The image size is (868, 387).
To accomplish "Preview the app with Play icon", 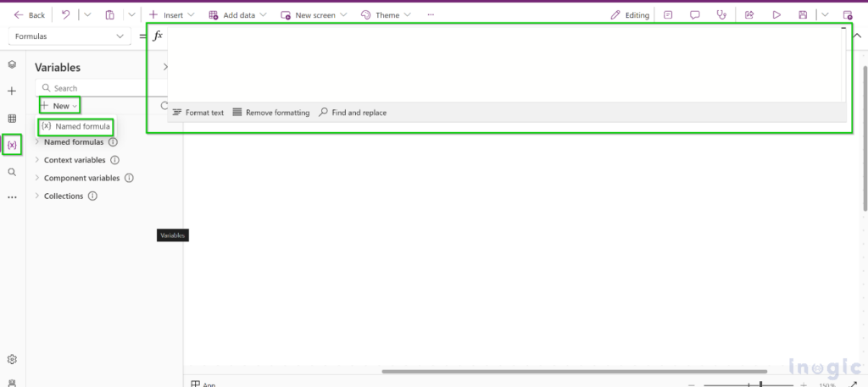I will [776, 15].
